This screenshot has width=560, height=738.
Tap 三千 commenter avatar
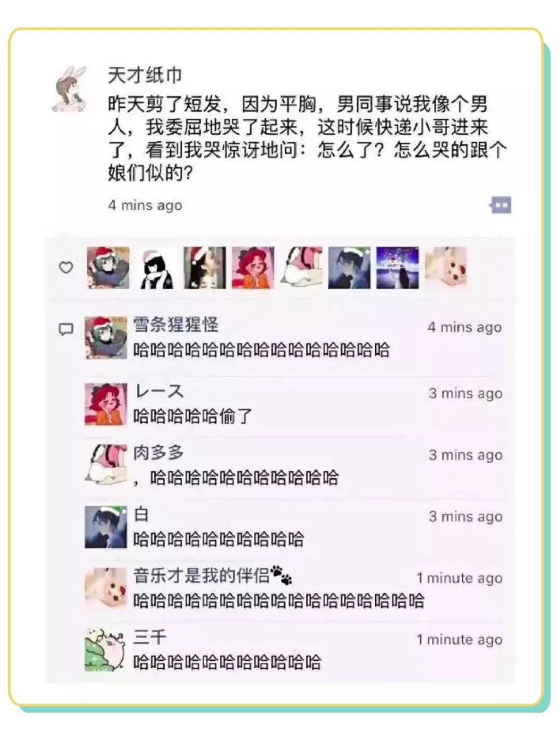[106, 650]
